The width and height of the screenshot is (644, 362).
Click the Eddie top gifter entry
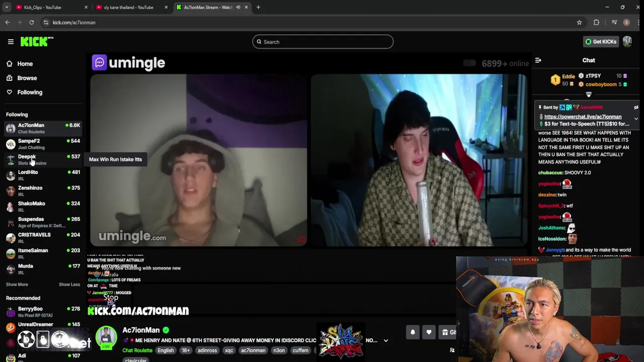click(x=562, y=79)
